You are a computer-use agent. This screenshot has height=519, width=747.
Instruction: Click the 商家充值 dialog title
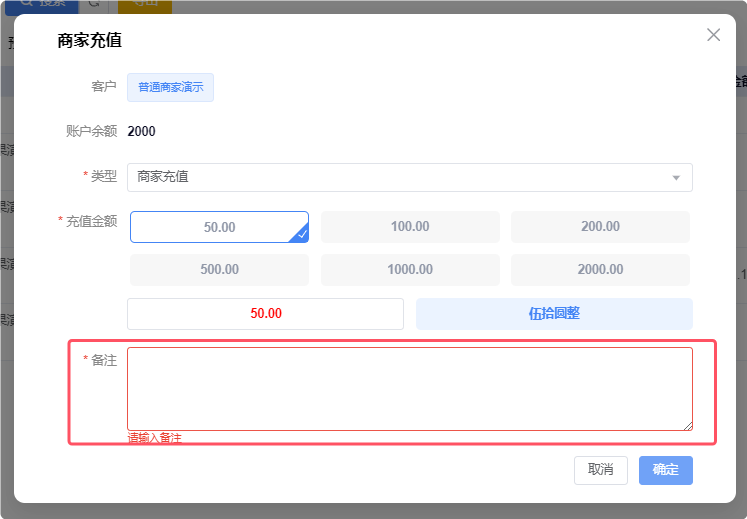[90, 41]
